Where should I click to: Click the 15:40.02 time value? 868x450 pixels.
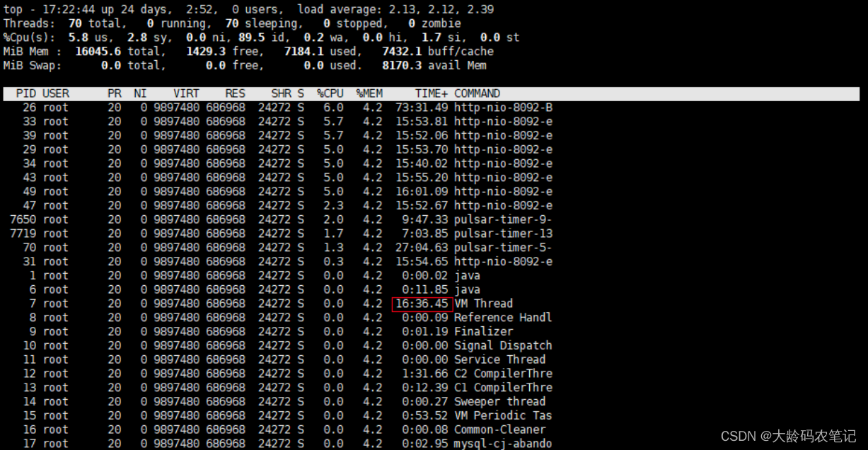(422, 163)
